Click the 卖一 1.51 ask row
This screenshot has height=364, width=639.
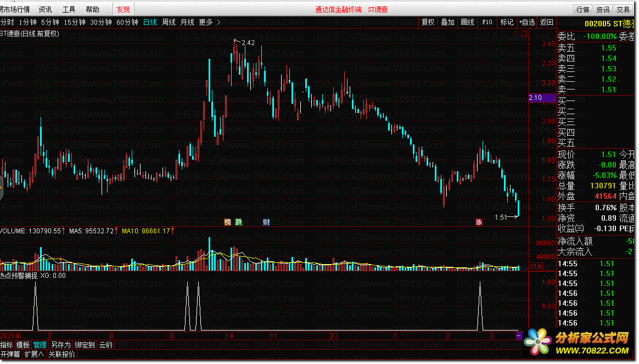596,89
